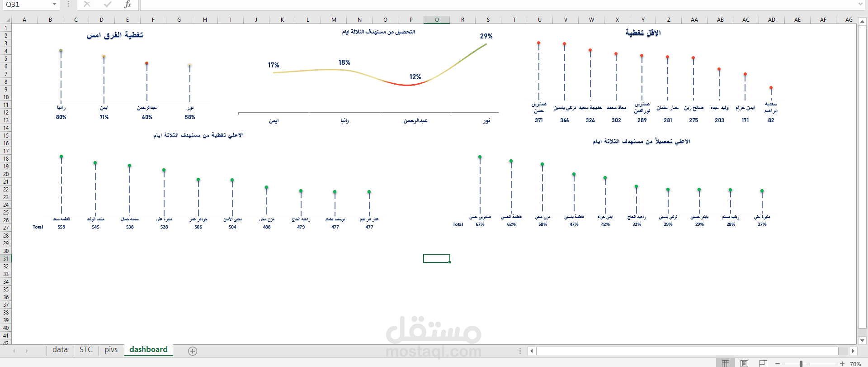This screenshot has width=868, height=367.
Task: Click the 18% data label on line chart
Action: tap(344, 62)
